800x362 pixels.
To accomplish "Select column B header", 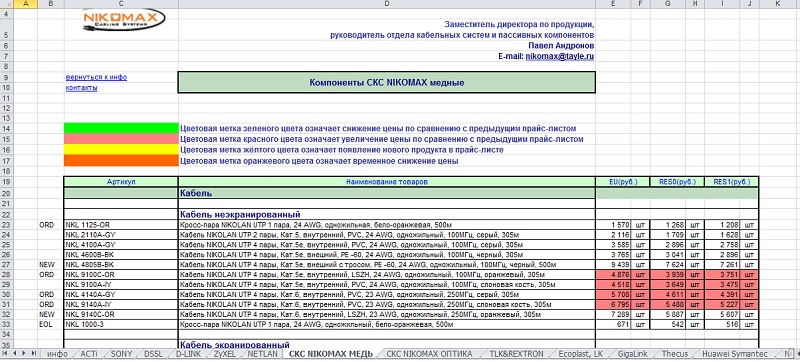I will point(51,4).
